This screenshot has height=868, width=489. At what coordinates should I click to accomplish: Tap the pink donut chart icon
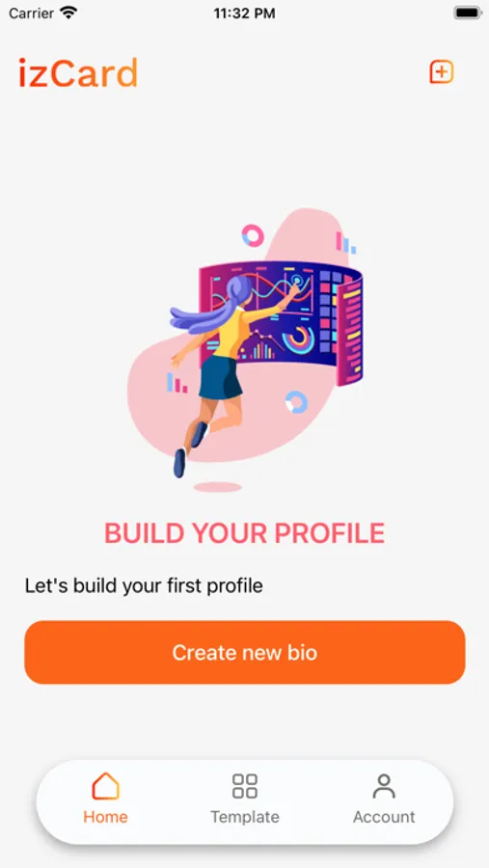point(253,235)
